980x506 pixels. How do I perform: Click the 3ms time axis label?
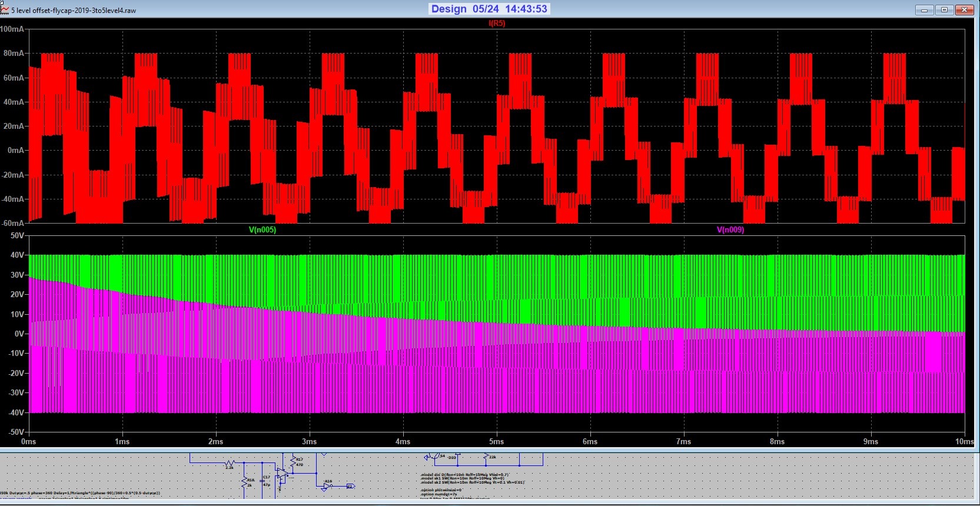309,441
